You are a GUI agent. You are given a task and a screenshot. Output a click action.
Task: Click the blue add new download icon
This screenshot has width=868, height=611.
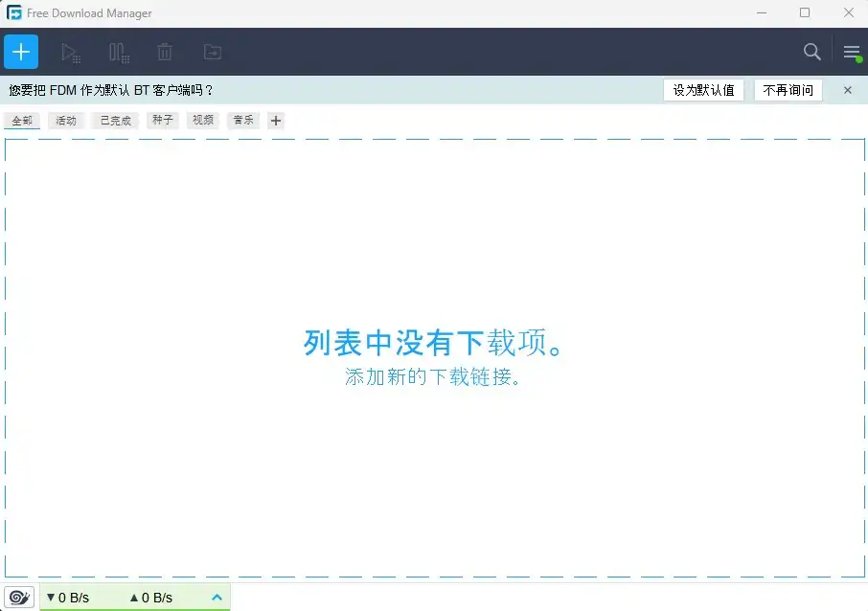point(21,52)
